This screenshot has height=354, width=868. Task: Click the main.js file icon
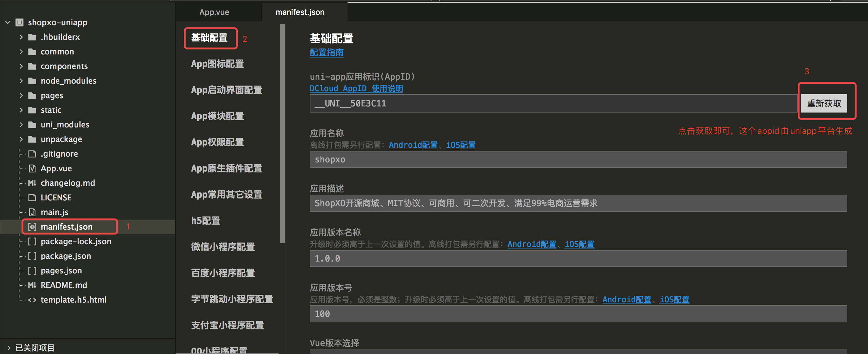(32, 212)
